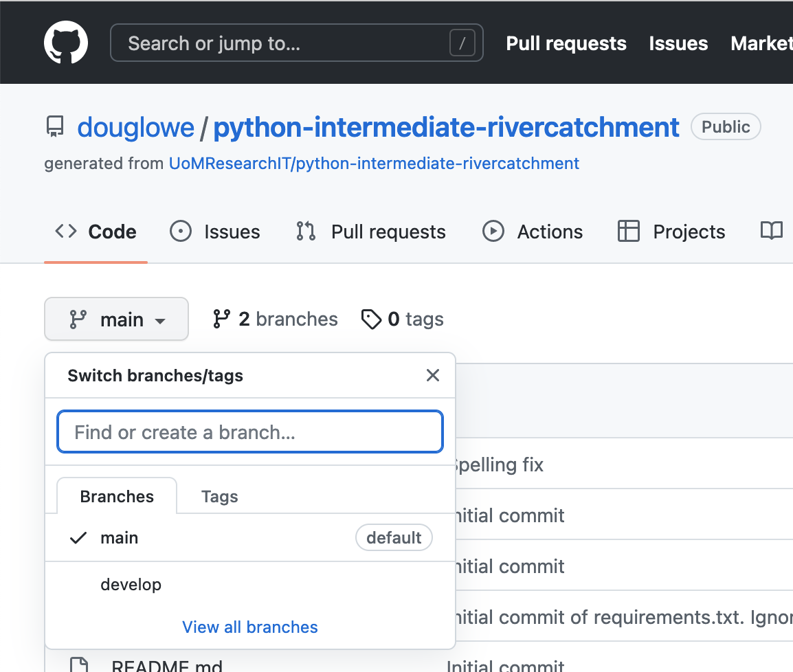
Task: Click the Public visibility badge
Action: click(726, 127)
